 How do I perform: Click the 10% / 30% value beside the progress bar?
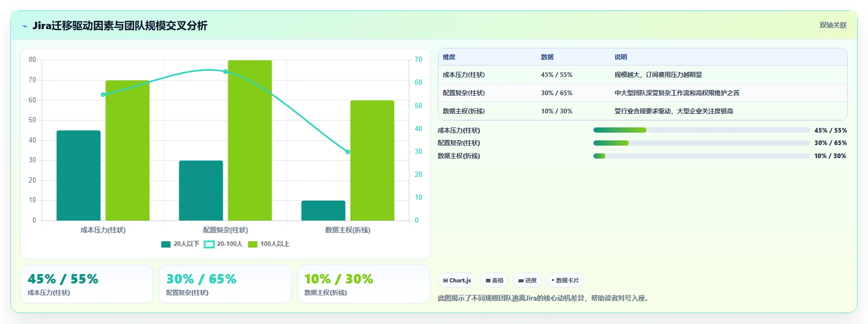pyautogui.click(x=831, y=156)
